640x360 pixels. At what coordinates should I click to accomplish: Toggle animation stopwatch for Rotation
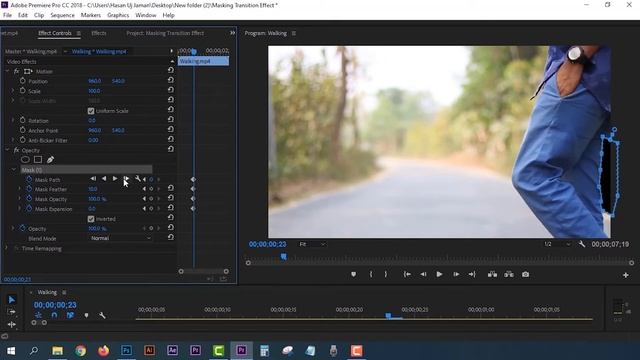coord(22,120)
